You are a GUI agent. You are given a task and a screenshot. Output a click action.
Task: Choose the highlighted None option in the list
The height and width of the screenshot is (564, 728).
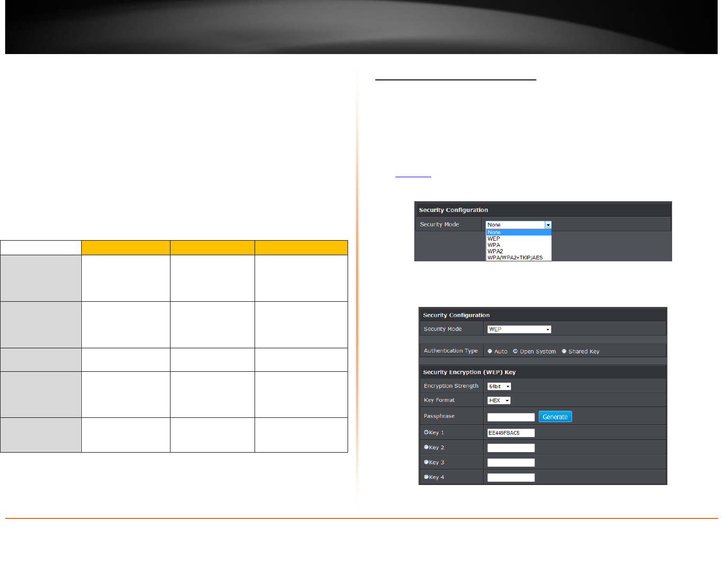point(519,232)
